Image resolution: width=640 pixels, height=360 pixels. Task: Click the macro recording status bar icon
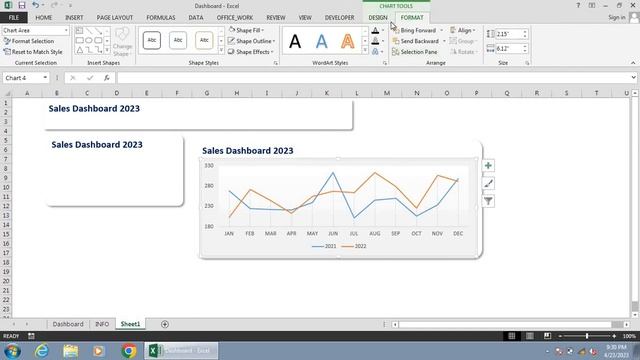pyautogui.click(x=31, y=336)
